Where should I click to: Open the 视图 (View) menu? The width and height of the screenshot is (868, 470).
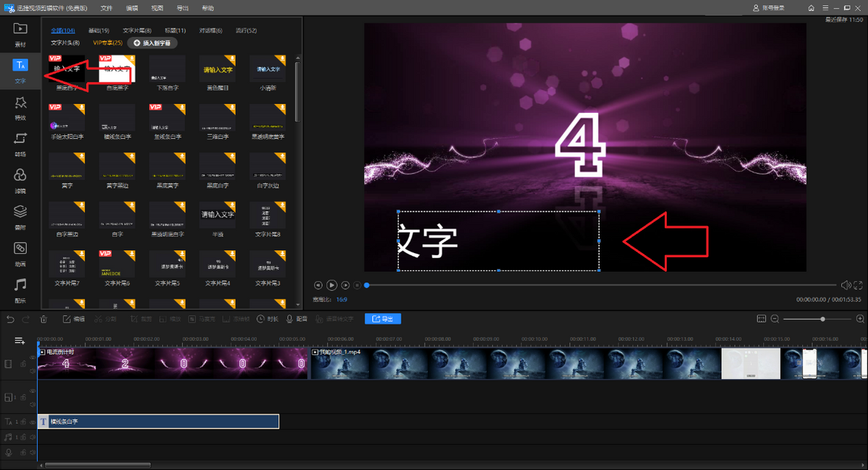pos(157,8)
